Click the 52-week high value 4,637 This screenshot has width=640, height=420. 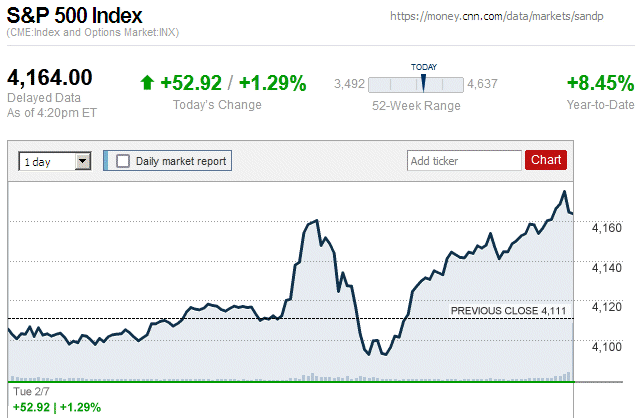482,84
